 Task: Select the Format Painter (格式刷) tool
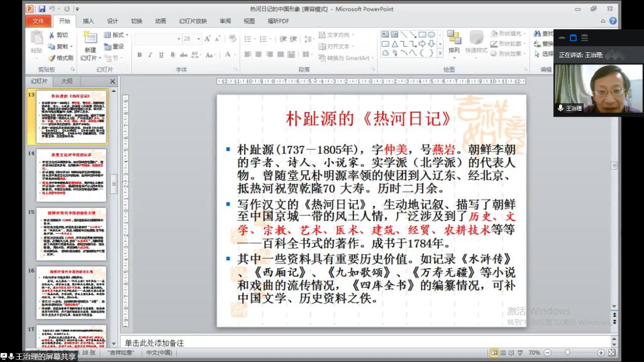(61, 58)
